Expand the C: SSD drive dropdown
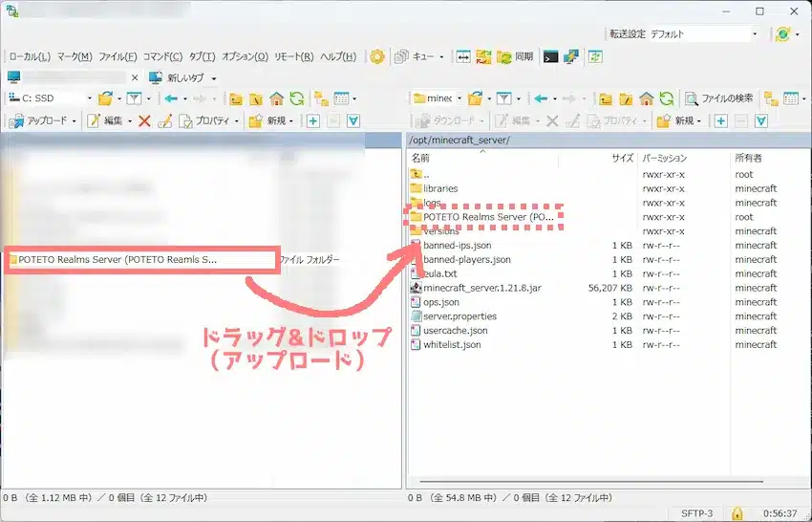The height and width of the screenshot is (522, 812). [89, 98]
